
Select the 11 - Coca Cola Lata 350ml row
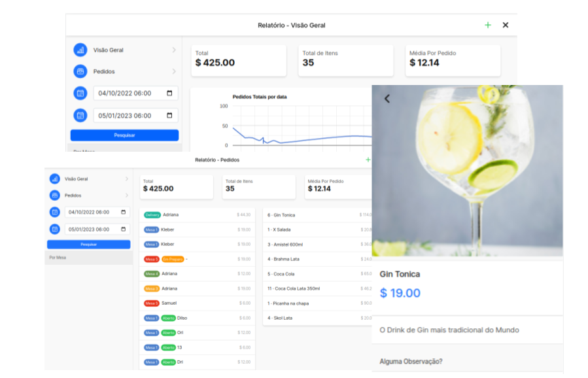318,289
